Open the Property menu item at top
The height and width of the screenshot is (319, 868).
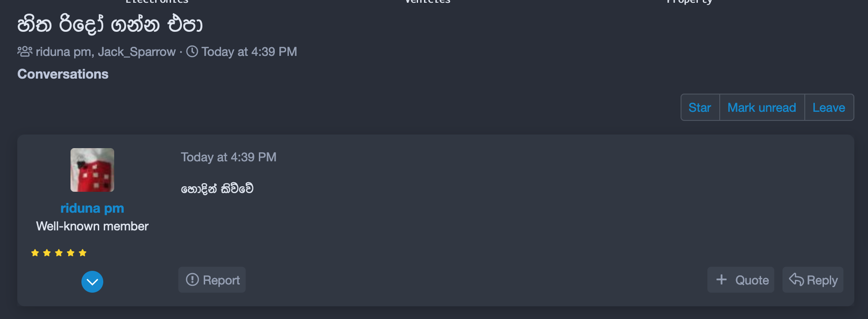coord(689,2)
